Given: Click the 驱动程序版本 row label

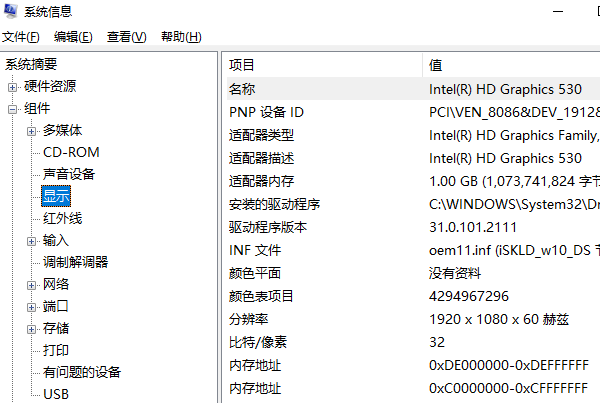Looking at the screenshot, I should coord(268,227).
